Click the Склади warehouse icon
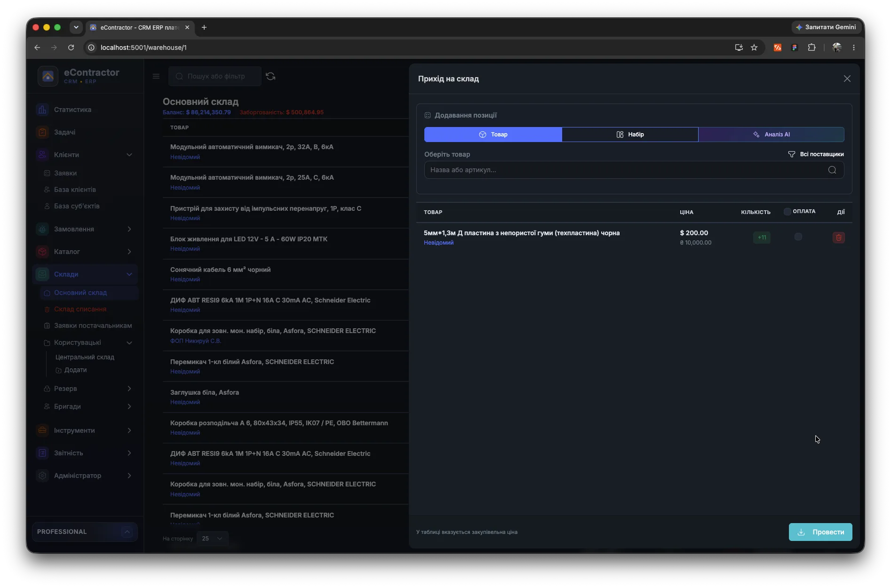This screenshot has width=891, height=588. (x=42, y=274)
